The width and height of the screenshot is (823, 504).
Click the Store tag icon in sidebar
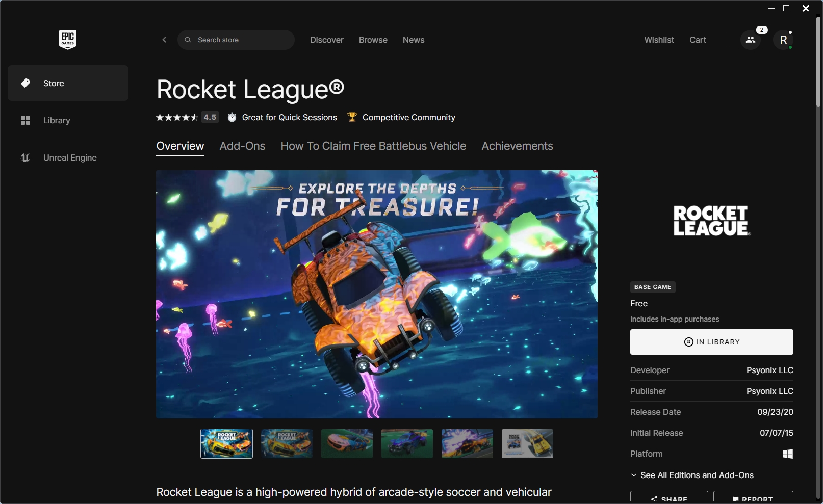pos(25,83)
